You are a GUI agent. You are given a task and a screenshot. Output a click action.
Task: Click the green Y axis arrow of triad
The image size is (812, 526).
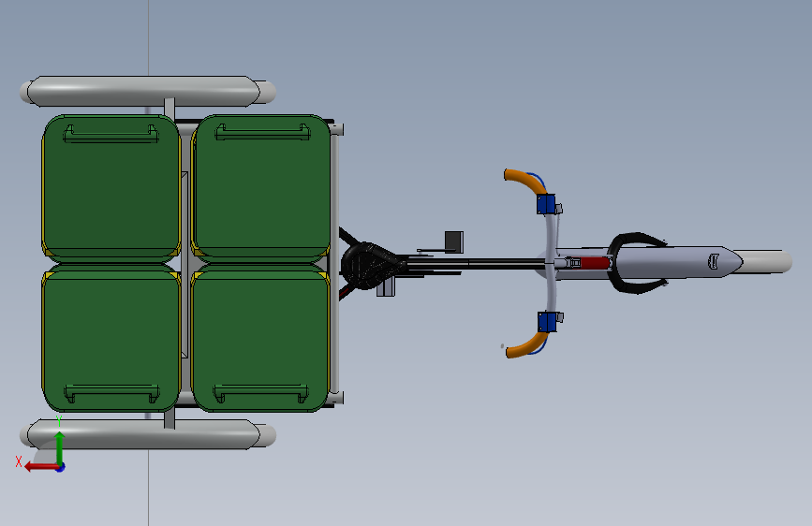coord(60,447)
